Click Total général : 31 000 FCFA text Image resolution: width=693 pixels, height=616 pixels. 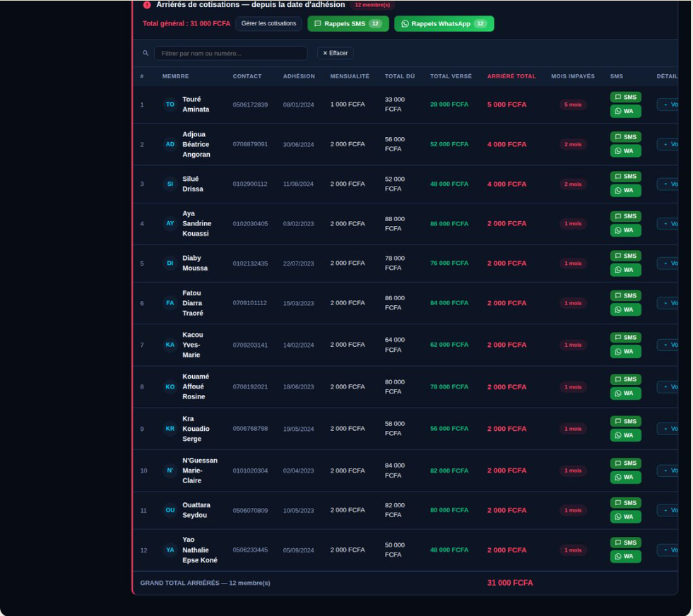186,24
